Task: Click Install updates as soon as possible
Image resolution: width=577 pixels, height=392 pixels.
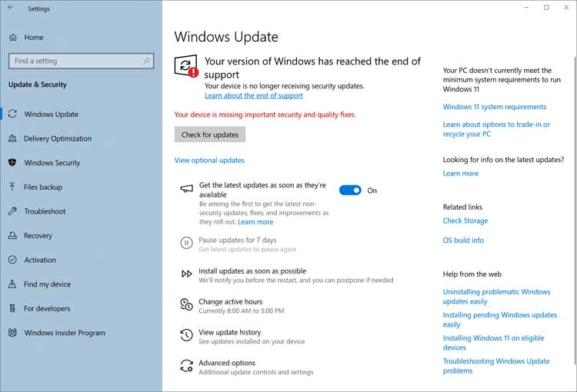Action: point(252,271)
